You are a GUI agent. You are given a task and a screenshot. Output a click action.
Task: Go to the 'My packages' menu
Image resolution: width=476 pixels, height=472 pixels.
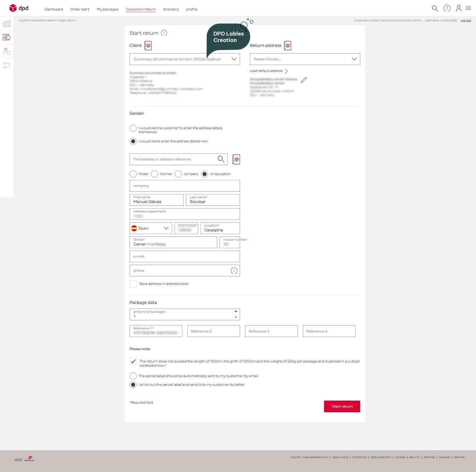point(107,9)
